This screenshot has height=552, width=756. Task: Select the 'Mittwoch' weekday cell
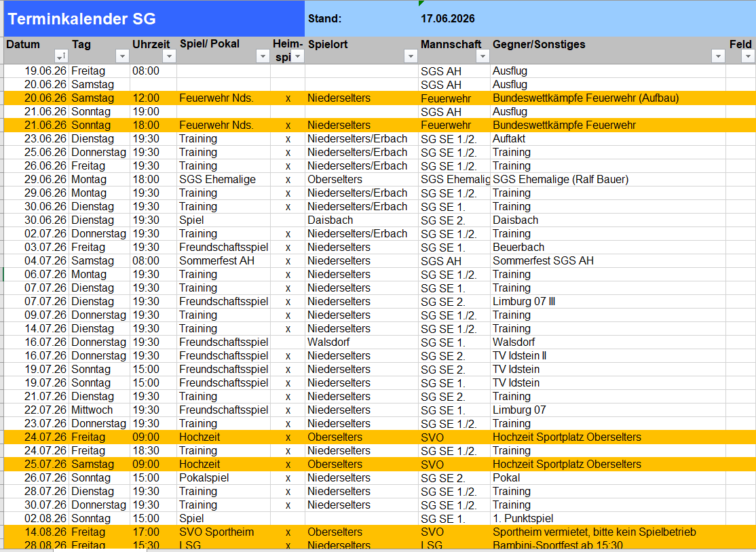tap(100, 410)
